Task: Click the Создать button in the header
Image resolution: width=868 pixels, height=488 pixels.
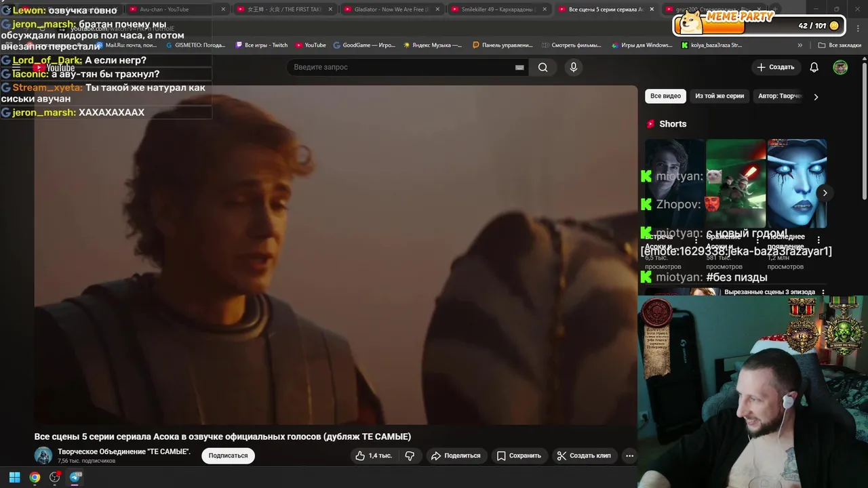Action: [x=776, y=67]
